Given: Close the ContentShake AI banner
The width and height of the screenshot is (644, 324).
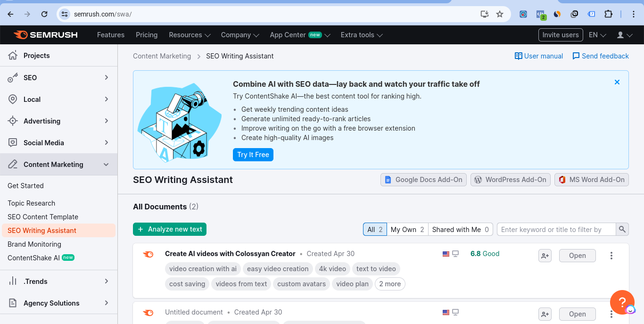Looking at the screenshot, I should pos(617,82).
